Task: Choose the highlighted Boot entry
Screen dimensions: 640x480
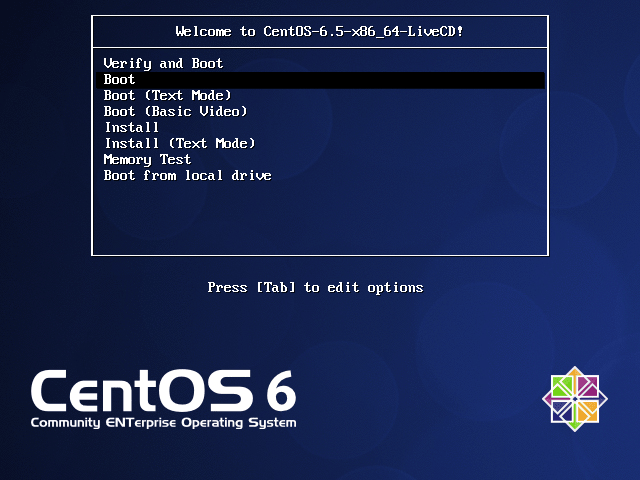Action: 119,79
